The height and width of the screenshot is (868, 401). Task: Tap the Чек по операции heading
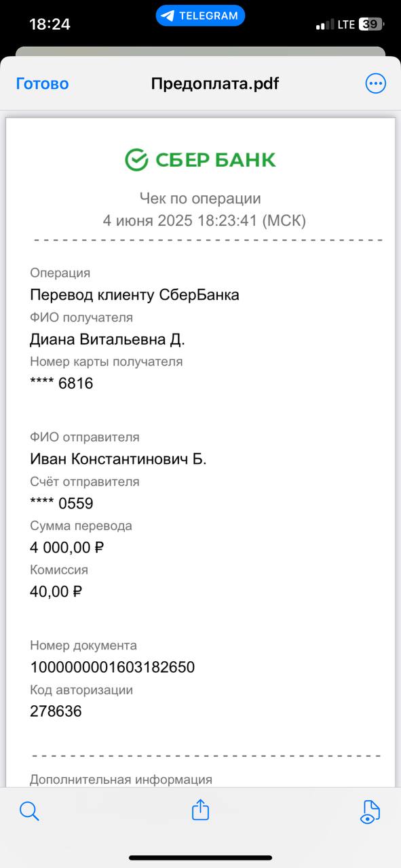pyautogui.click(x=200, y=199)
